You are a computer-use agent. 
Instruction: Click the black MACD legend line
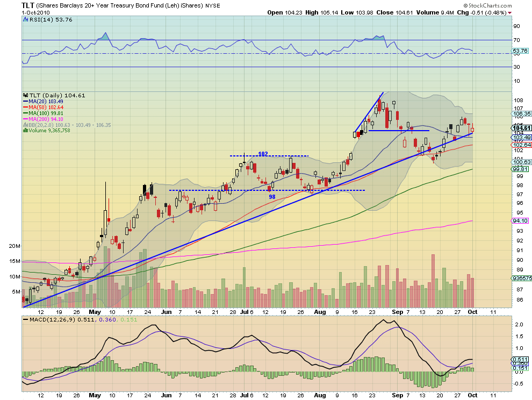[x=25, y=319]
